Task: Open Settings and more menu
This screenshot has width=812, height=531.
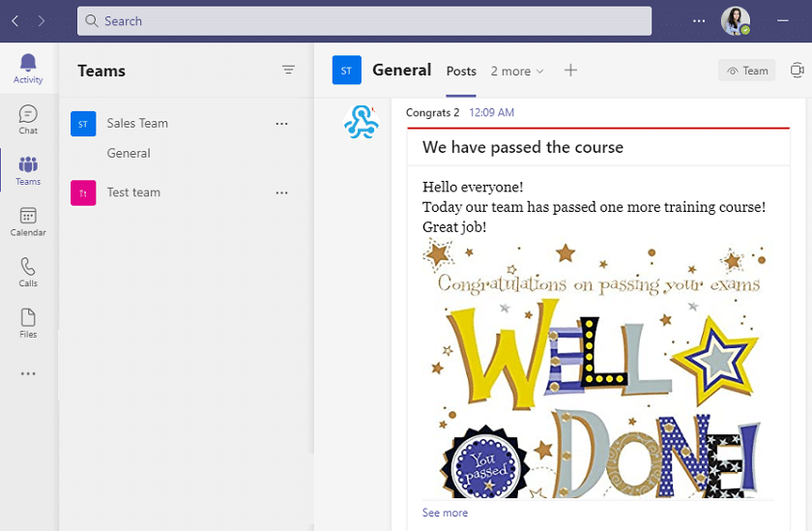Action: (x=699, y=20)
